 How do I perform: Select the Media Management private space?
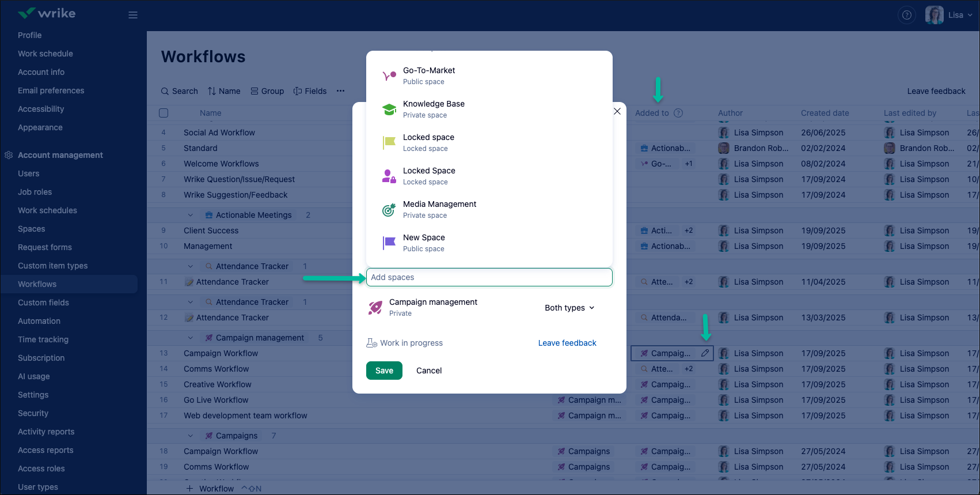(489, 209)
